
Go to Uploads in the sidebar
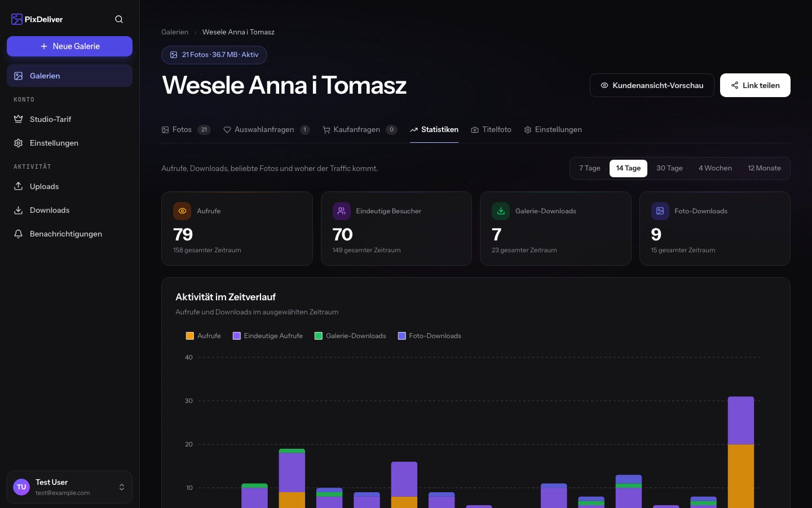(69, 186)
